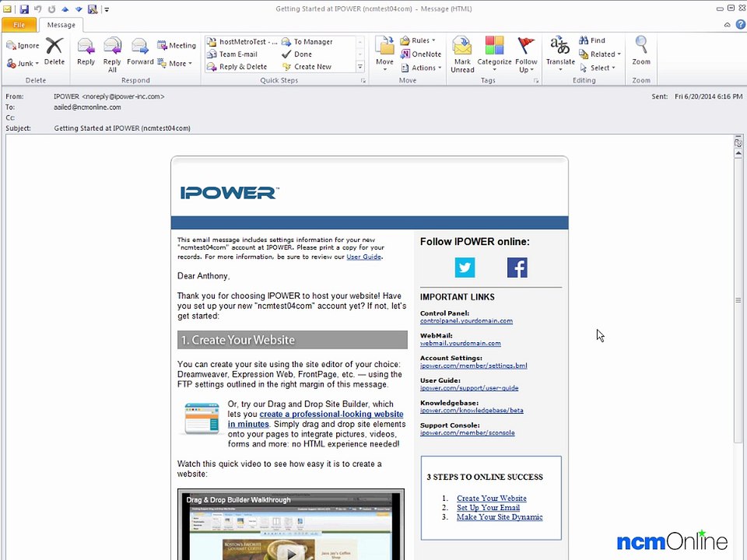Go to previous item with up arrow
Image resolution: width=747 pixels, height=560 pixels.
pyautogui.click(x=65, y=9)
